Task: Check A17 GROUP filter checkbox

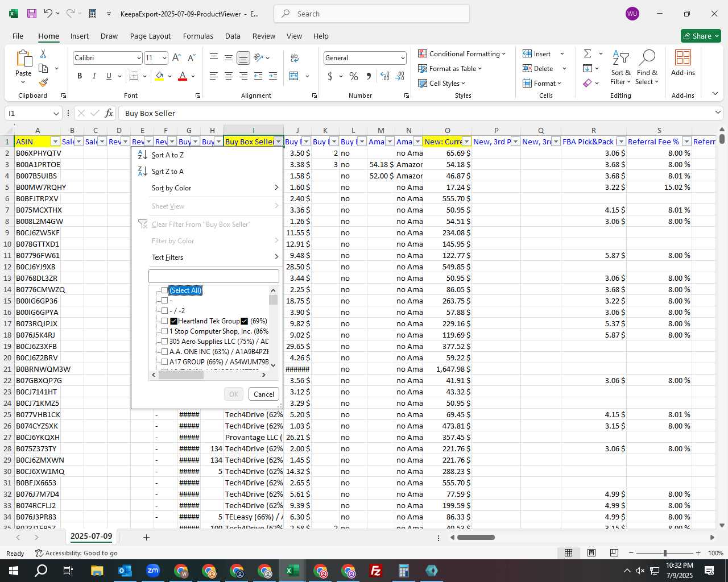Action: [x=165, y=362]
